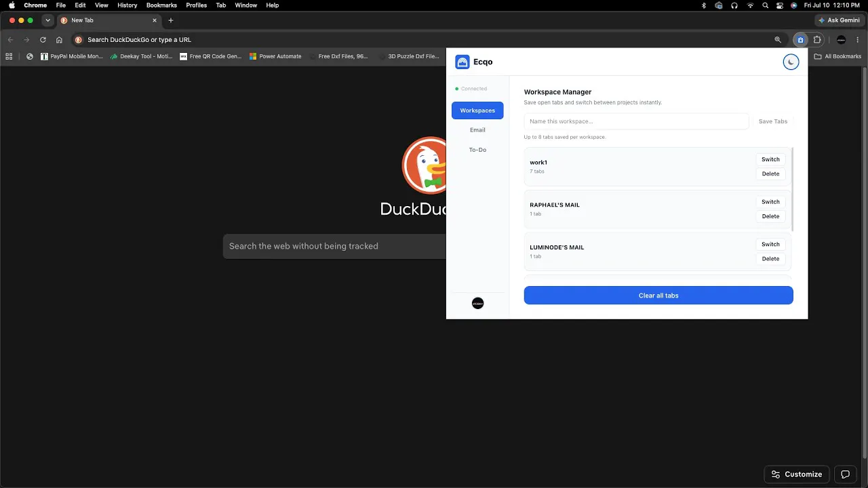Open Chrome three-dot menu
This screenshot has height=488, width=868.
tap(858, 39)
